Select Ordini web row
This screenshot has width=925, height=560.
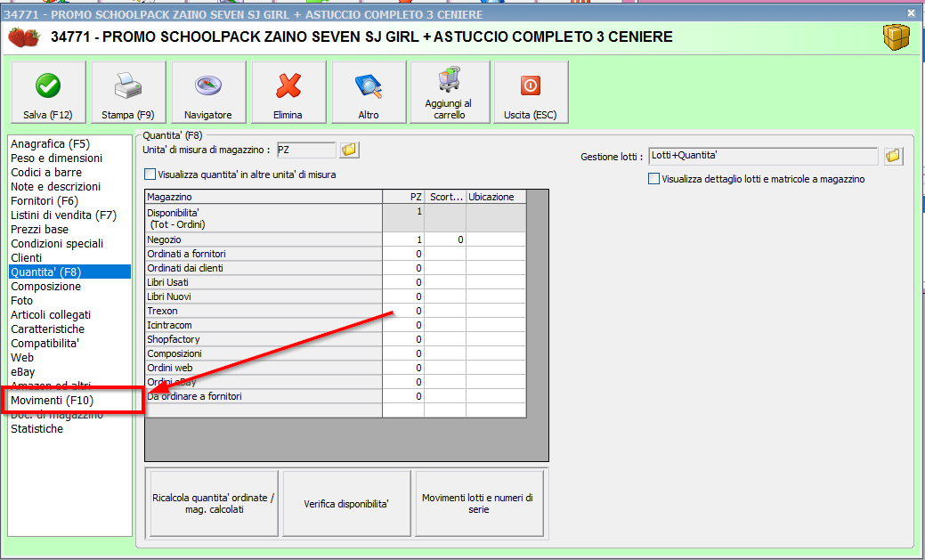pyautogui.click(x=264, y=368)
